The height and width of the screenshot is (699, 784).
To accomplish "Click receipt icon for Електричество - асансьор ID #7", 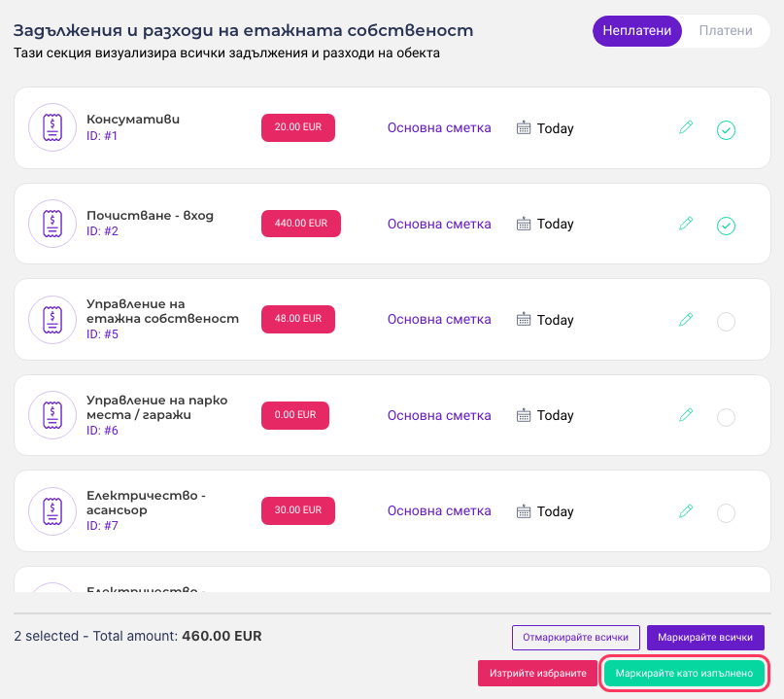I will [52, 510].
